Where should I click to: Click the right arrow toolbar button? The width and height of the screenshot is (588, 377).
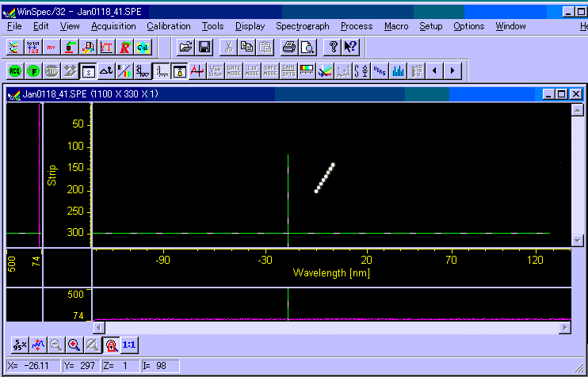click(453, 70)
